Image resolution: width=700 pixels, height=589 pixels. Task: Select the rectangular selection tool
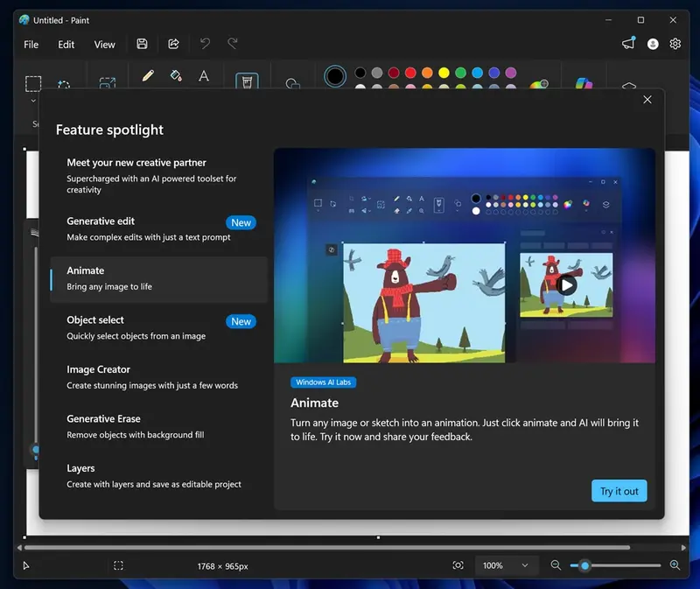32,83
